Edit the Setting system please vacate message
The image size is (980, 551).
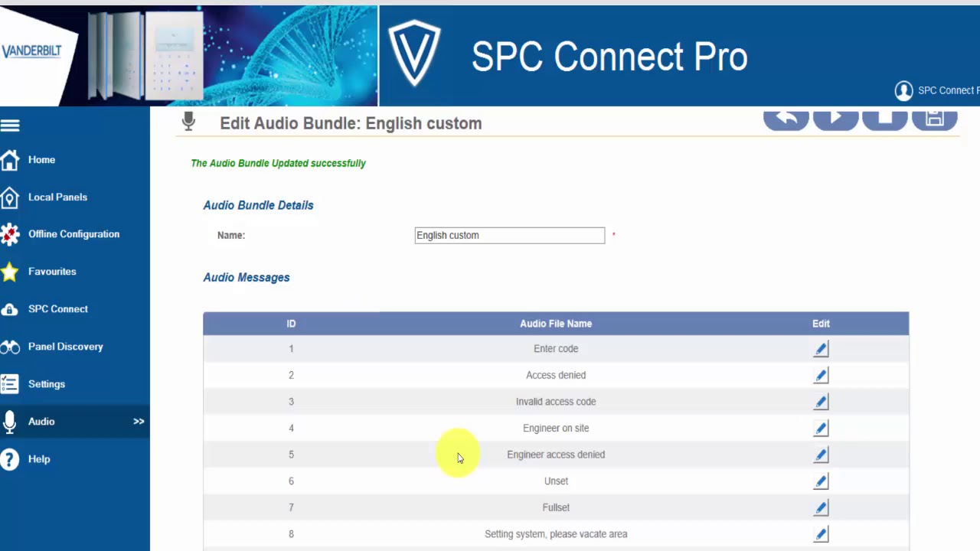821,534
